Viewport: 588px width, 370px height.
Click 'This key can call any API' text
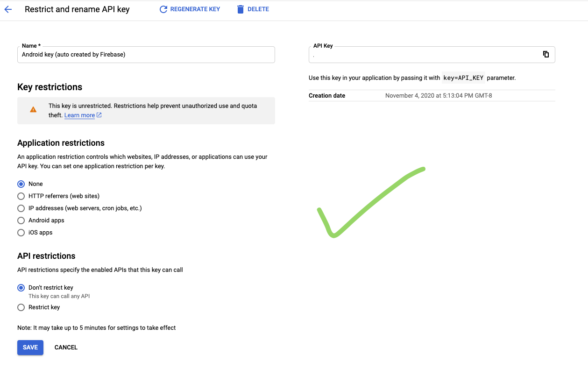click(x=59, y=296)
